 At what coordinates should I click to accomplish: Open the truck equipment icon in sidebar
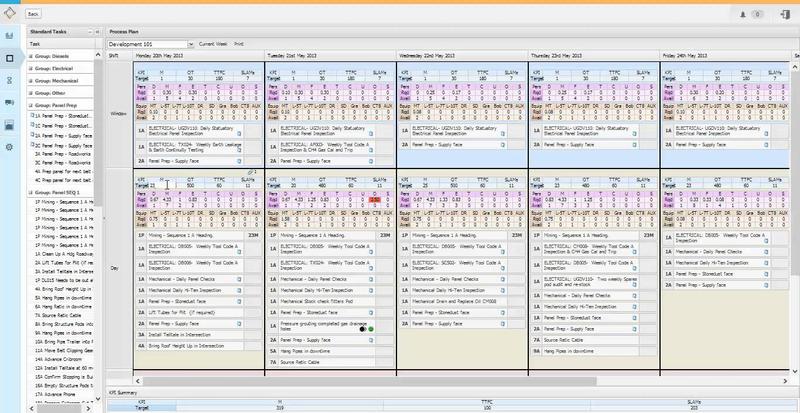point(9,103)
